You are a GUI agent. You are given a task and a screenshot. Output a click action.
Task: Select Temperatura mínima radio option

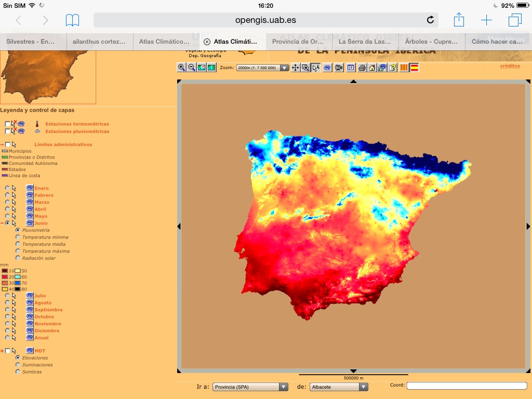pyautogui.click(x=18, y=237)
